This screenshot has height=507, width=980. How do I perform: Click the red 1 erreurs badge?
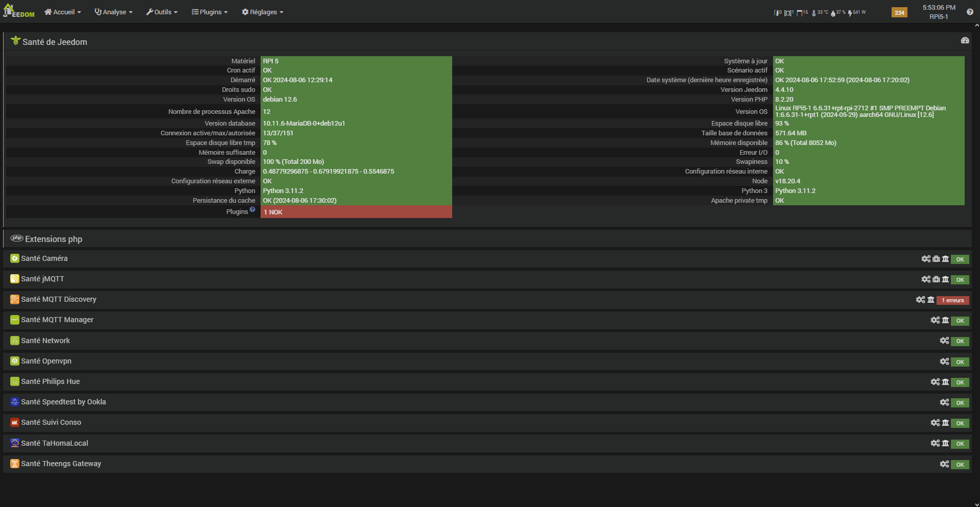[953, 300]
